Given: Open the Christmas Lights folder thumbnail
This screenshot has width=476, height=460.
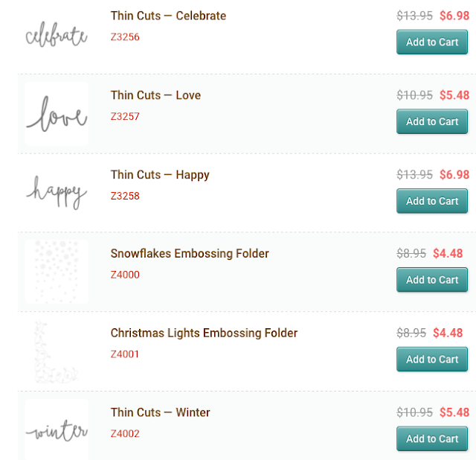Looking at the screenshot, I should click(x=57, y=351).
